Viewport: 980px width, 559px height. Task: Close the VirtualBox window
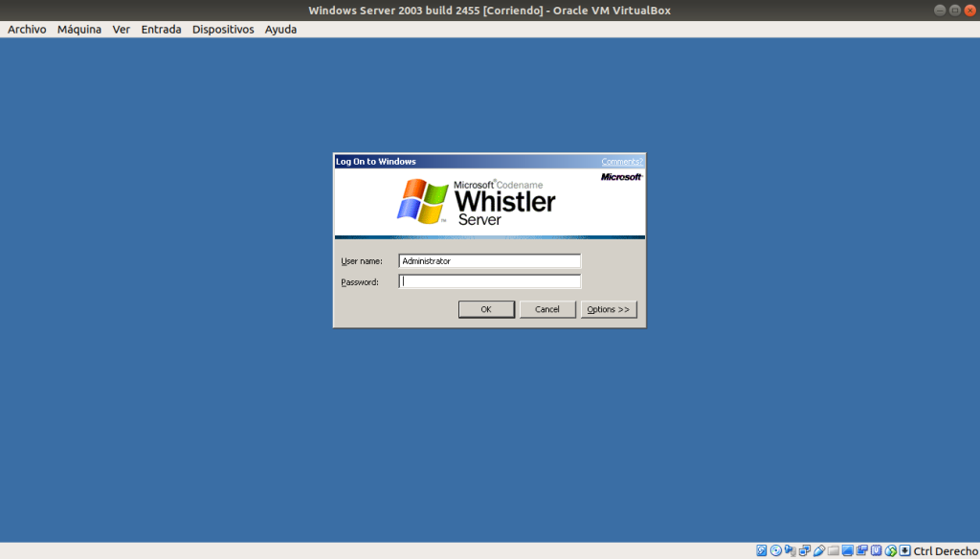pos(970,10)
